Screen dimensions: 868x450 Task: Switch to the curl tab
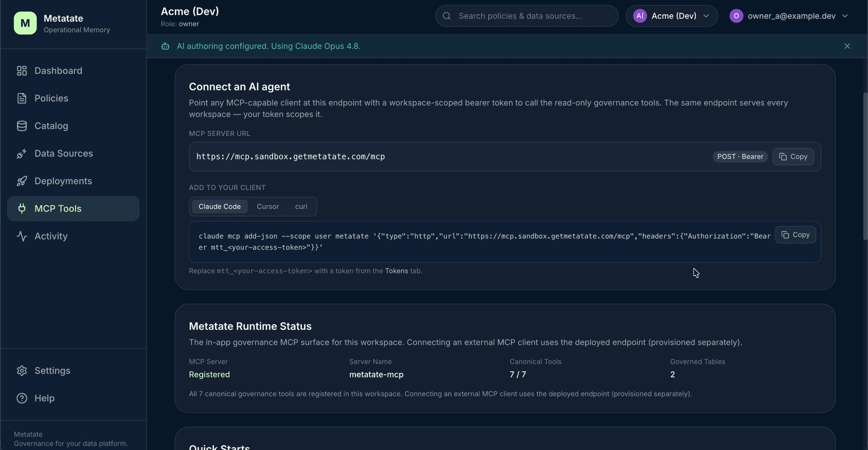(301, 207)
